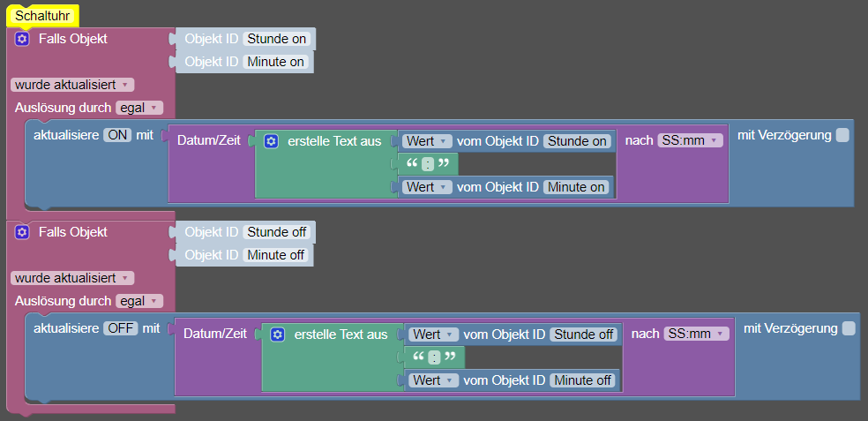The width and height of the screenshot is (868, 421).
Task: Open gear icon on upper erstelle Text block
Action: (272, 141)
